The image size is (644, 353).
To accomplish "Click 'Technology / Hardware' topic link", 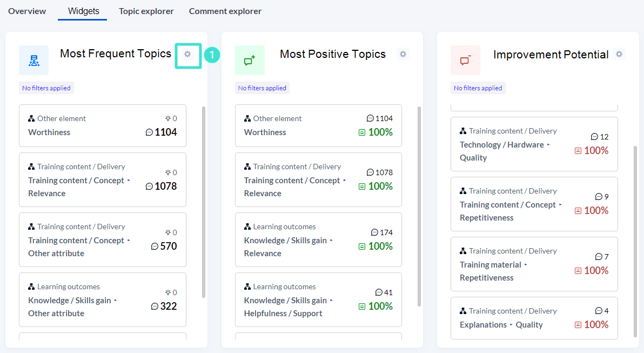I will tap(501, 145).
